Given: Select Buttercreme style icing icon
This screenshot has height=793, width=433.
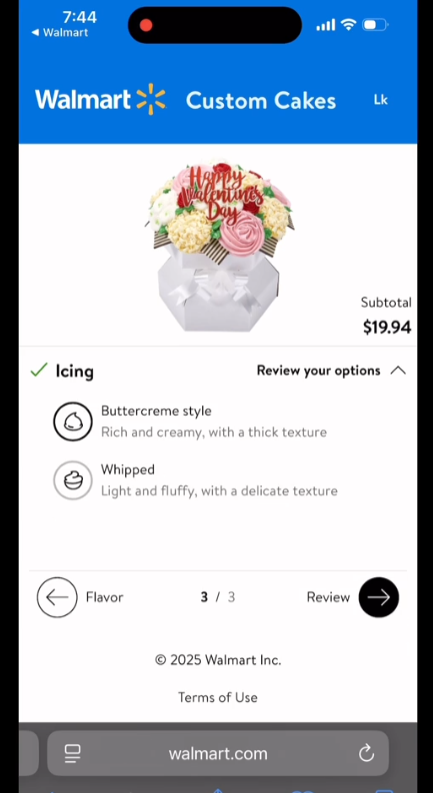Looking at the screenshot, I should pyautogui.click(x=73, y=421).
